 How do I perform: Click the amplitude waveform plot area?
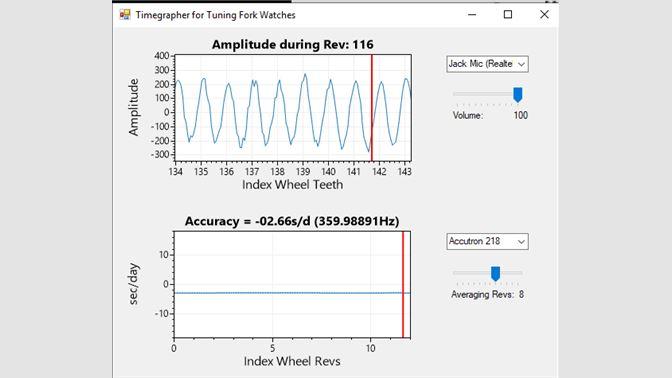point(293,108)
